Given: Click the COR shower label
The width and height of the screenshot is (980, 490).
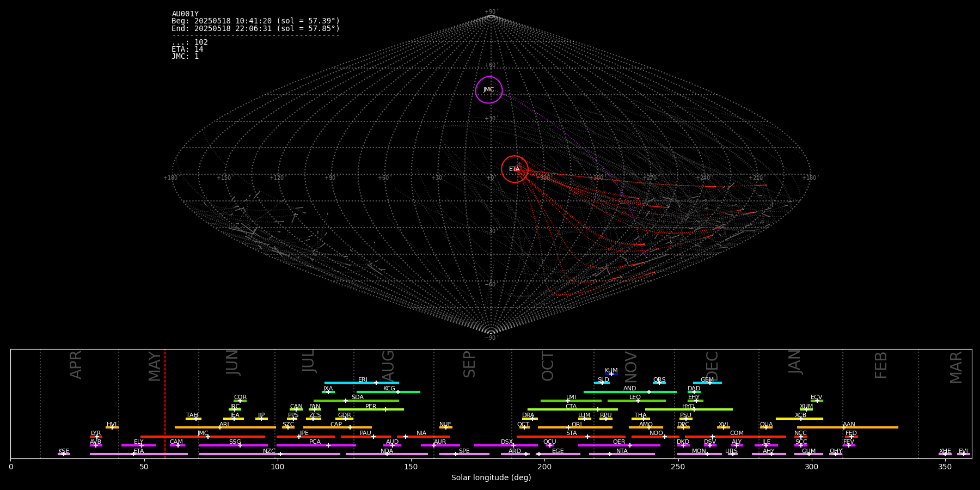Looking at the screenshot, I should (x=240, y=397).
